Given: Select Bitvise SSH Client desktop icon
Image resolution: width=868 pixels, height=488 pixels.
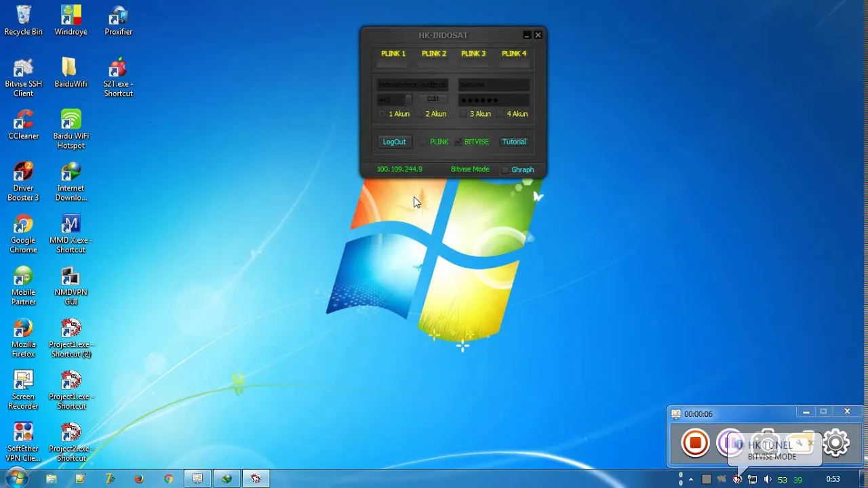Looking at the screenshot, I should [23, 77].
